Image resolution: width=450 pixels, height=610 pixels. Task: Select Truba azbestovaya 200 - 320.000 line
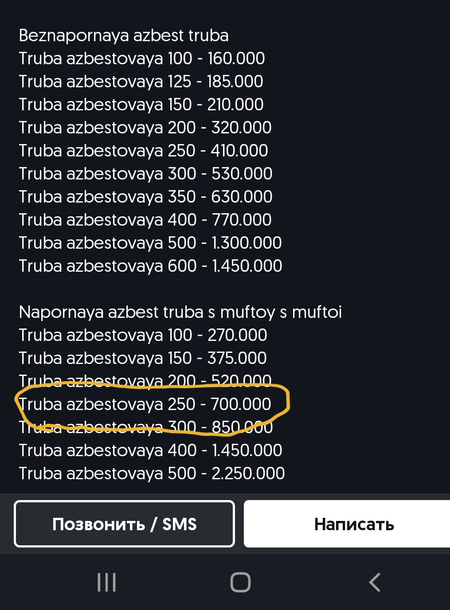click(145, 128)
